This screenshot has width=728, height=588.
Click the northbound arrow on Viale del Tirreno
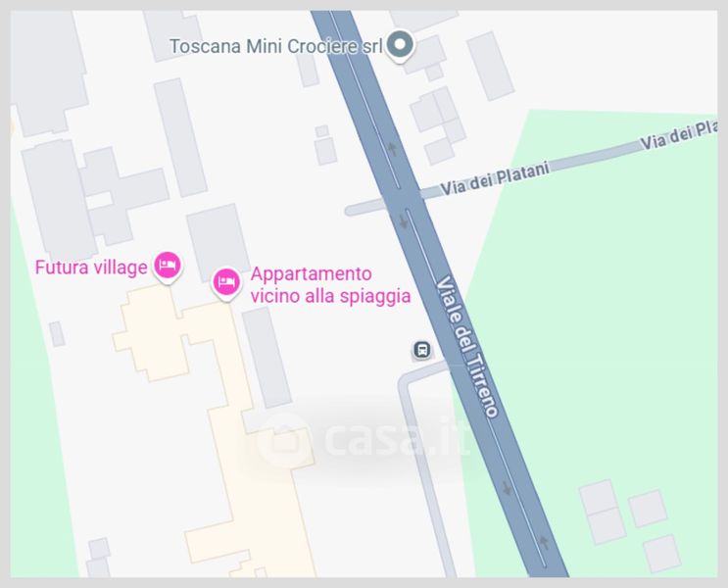click(392, 149)
